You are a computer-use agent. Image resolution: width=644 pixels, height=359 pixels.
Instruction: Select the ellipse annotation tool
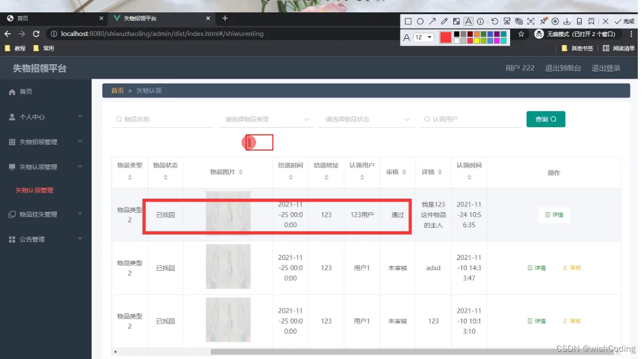tap(420, 21)
